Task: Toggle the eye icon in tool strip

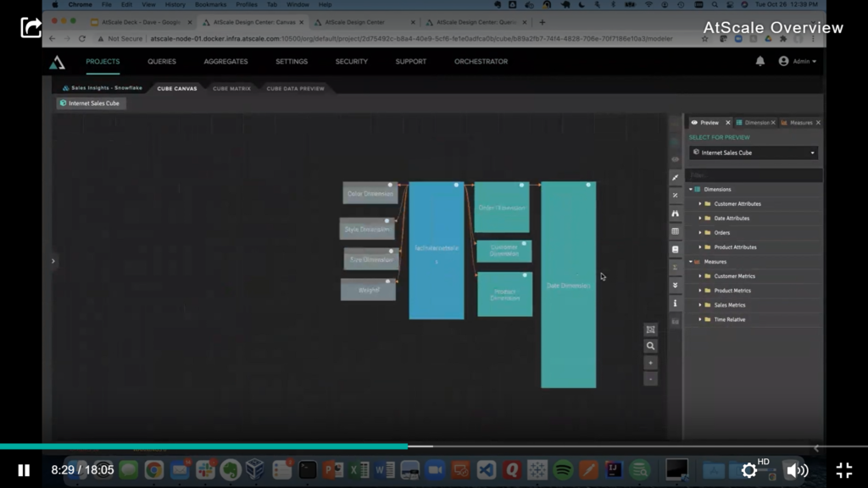Action: [x=675, y=159]
